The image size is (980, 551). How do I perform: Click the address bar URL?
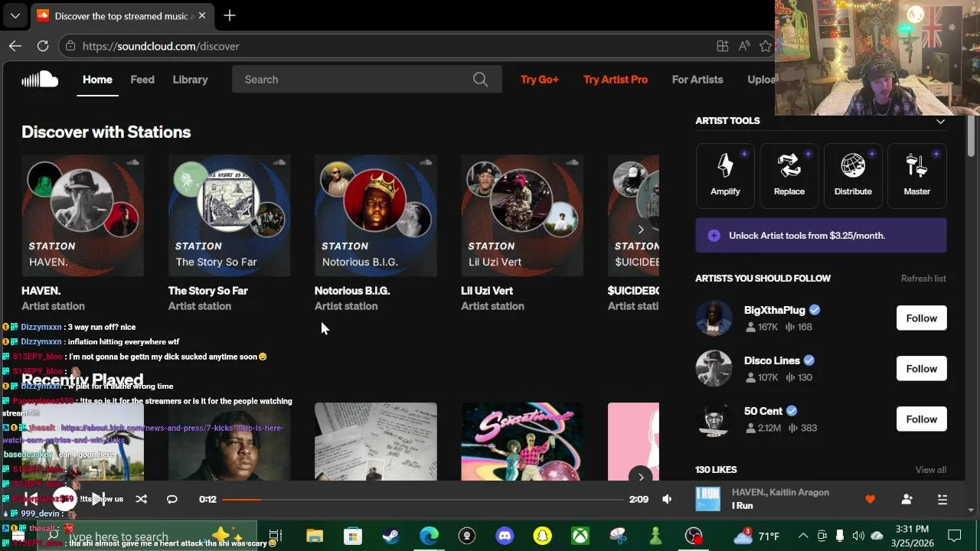[x=161, y=46]
